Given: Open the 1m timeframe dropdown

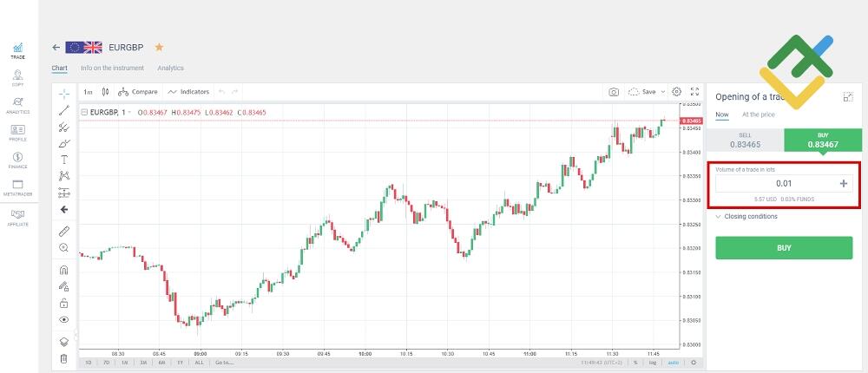Looking at the screenshot, I should coord(88,91).
